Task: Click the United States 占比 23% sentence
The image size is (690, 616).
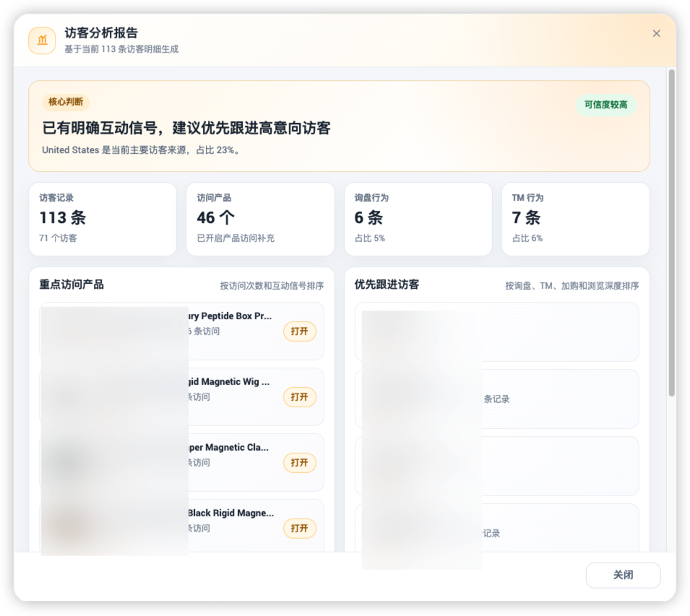Action: (x=142, y=150)
